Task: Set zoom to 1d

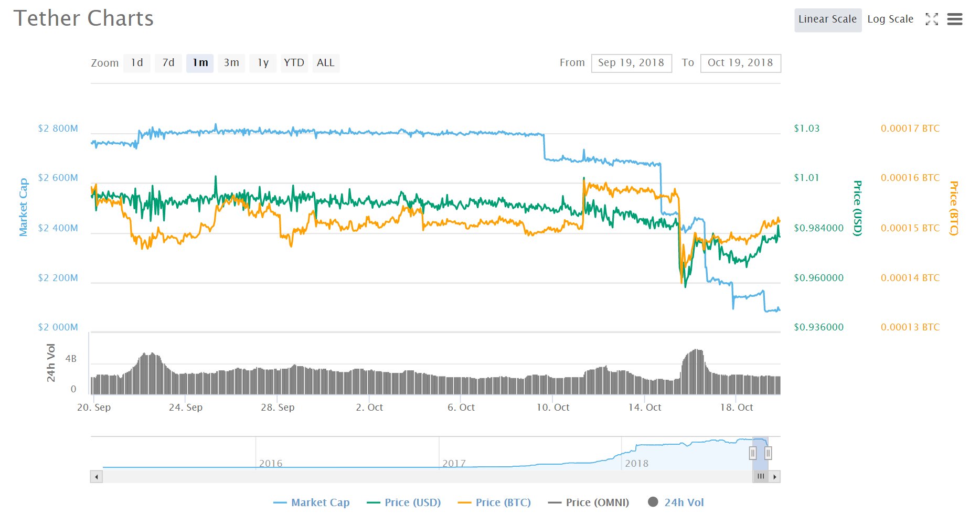Action: pyautogui.click(x=137, y=63)
